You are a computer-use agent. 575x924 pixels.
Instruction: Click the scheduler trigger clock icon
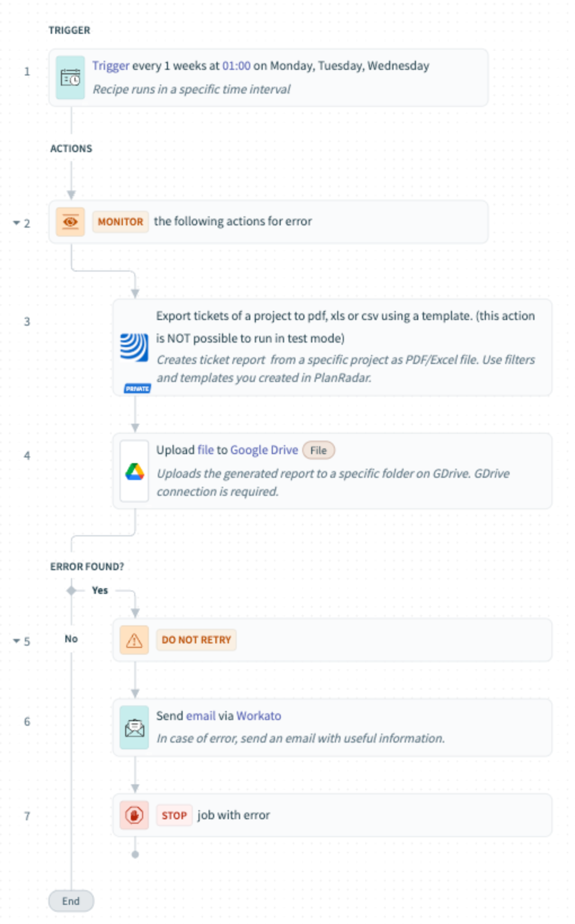point(70,78)
